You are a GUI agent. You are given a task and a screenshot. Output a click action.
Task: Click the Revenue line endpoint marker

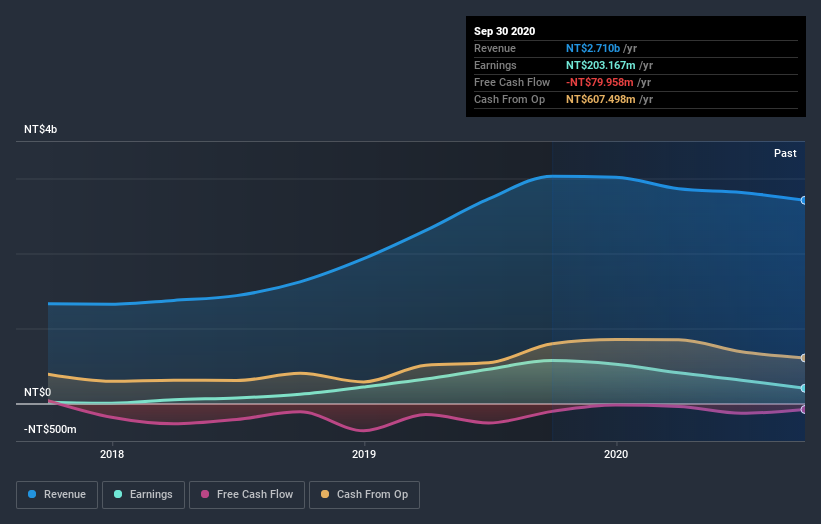coord(803,200)
